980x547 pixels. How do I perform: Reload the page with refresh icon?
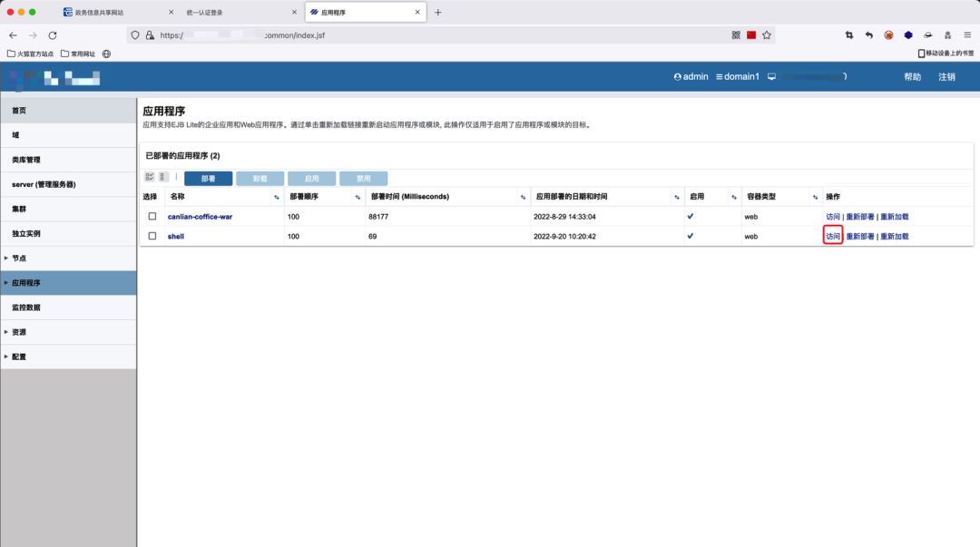coord(53,35)
